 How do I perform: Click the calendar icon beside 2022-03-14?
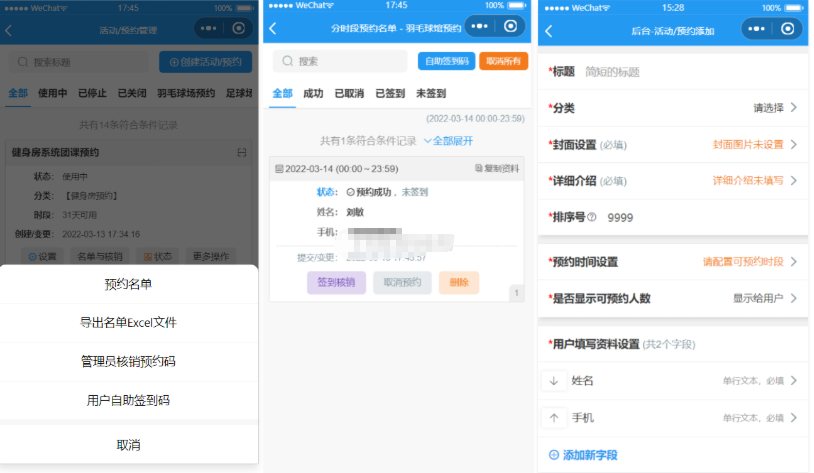[279, 169]
